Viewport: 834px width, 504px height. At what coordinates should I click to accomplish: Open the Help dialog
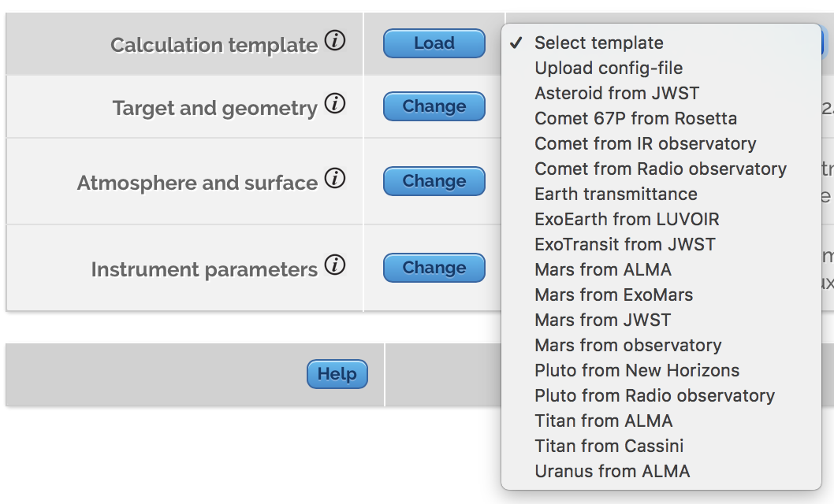click(337, 374)
